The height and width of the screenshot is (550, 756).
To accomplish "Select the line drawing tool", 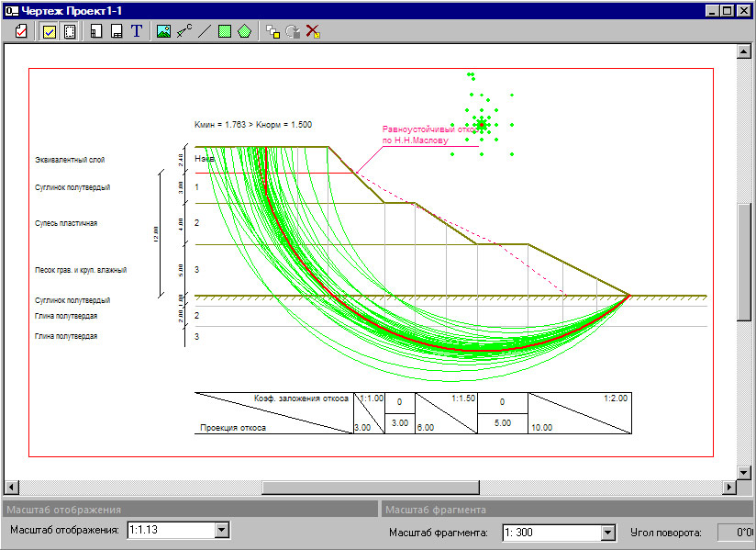I will tap(205, 32).
